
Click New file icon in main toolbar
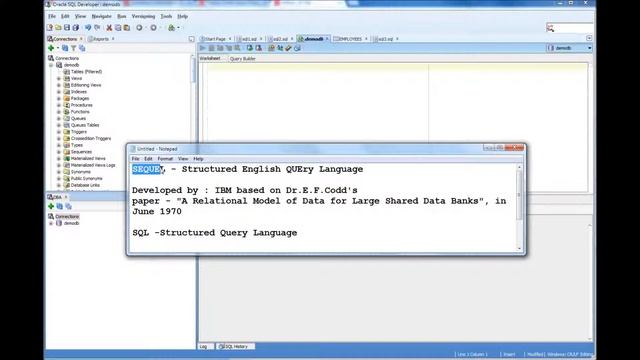click(50, 28)
